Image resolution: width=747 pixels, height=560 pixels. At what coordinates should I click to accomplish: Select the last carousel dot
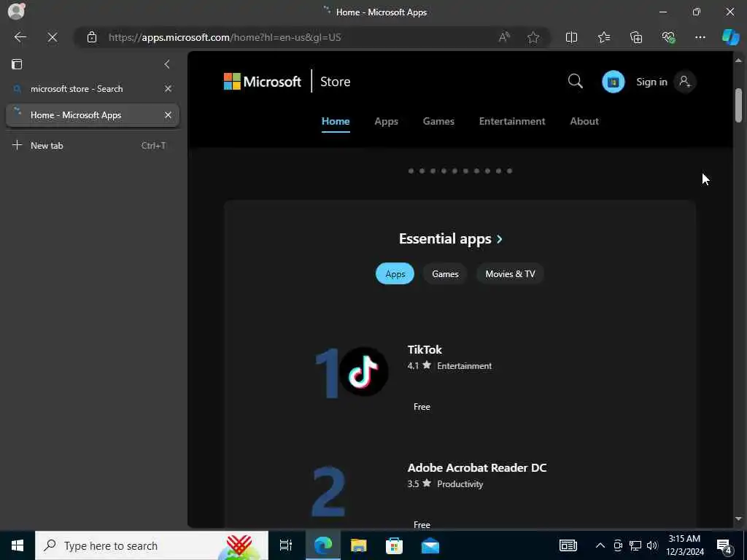click(x=509, y=171)
